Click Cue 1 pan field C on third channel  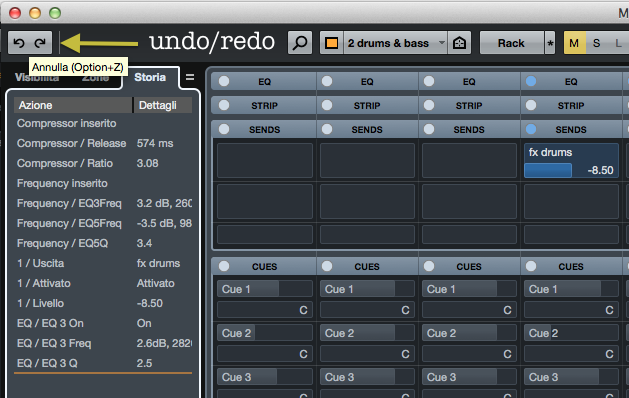coord(469,310)
